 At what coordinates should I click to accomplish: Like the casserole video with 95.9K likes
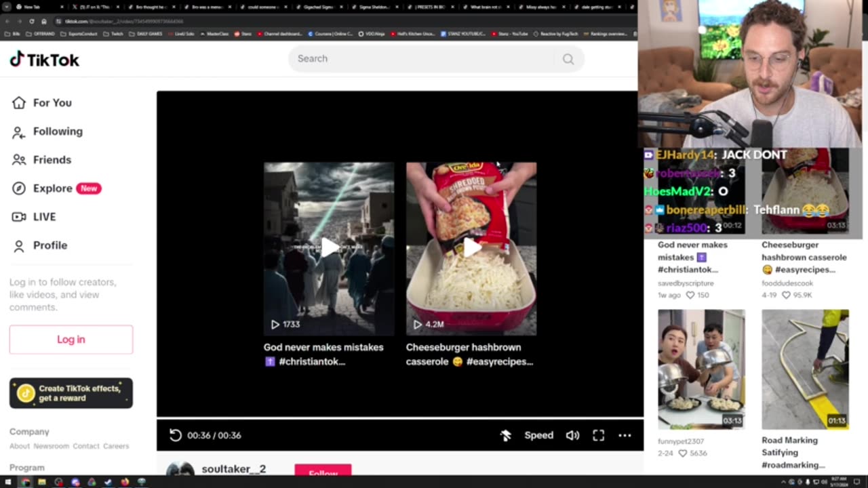pyautogui.click(x=786, y=296)
